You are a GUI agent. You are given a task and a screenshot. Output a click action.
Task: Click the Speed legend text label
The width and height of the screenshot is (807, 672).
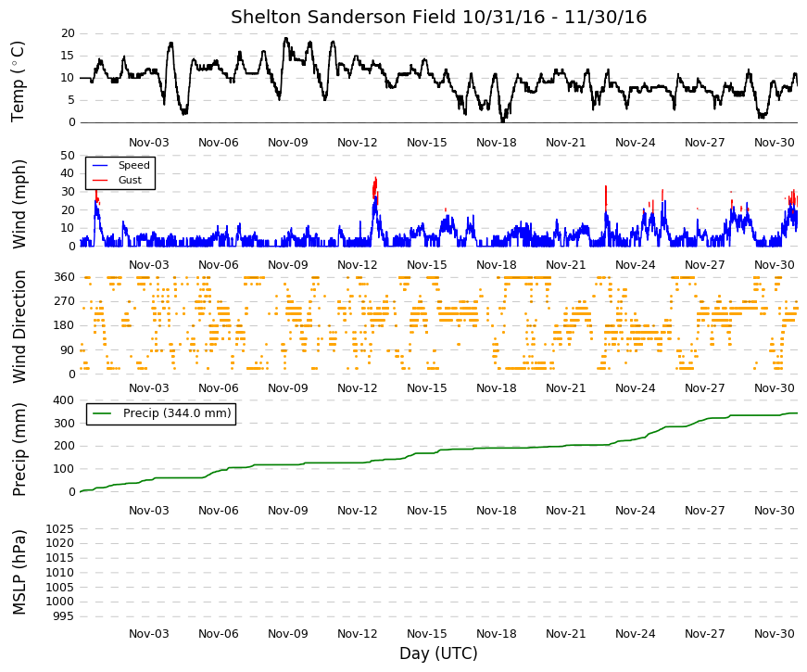click(133, 165)
